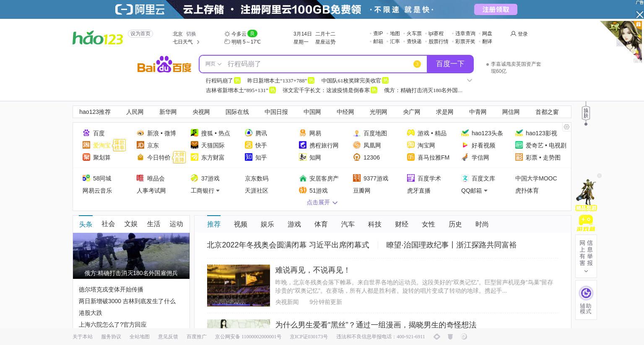This screenshot has width=644, height=345.
Task: Open Ctrip travel icon link
Action: pos(303,145)
